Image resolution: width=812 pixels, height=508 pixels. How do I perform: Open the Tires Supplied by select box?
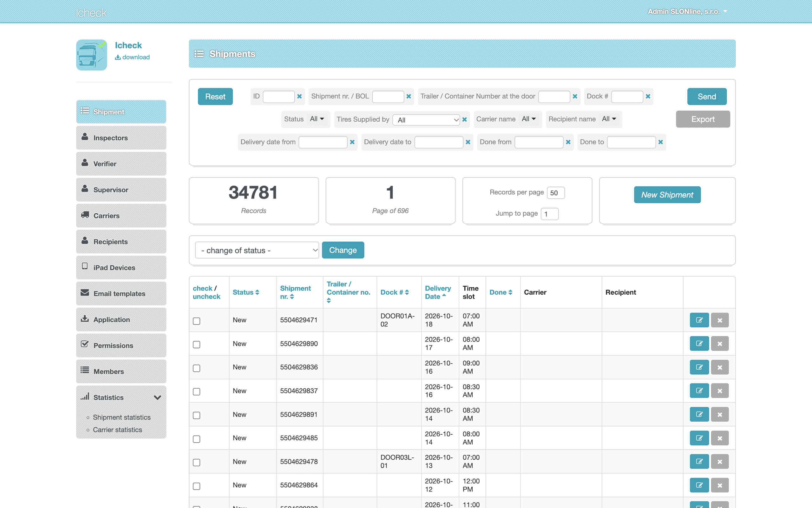pos(426,120)
